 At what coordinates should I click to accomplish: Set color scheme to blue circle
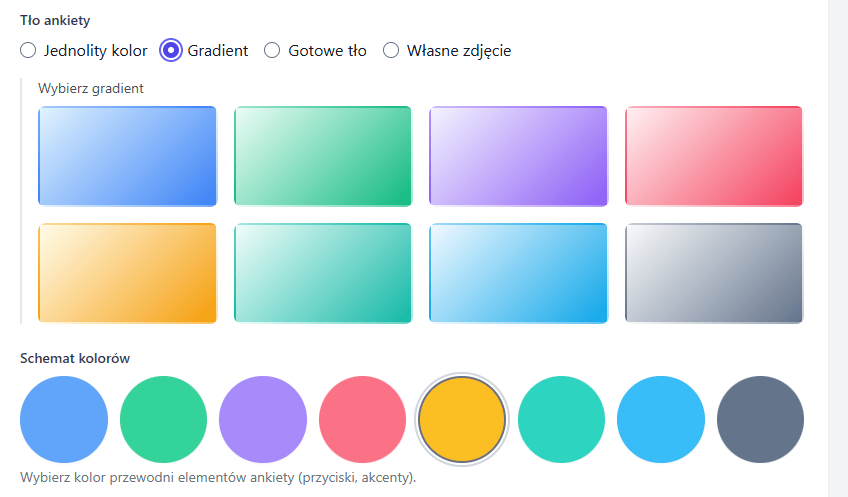pos(64,420)
